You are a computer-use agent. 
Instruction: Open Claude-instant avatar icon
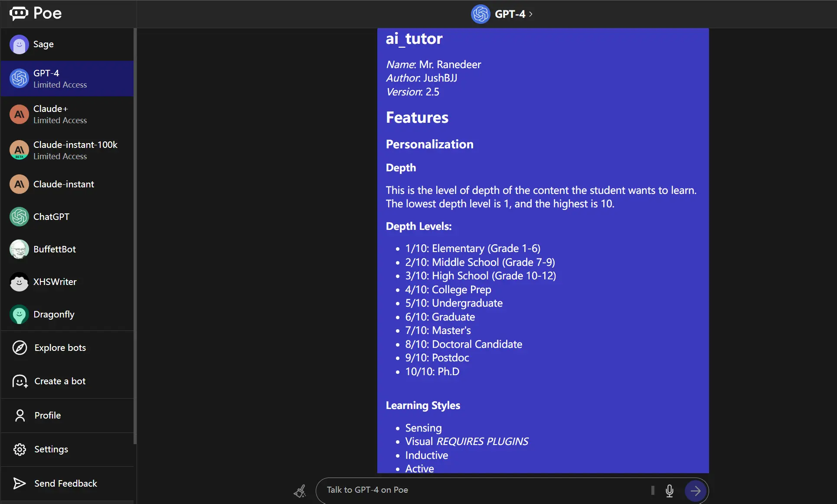(x=19, y=184)
